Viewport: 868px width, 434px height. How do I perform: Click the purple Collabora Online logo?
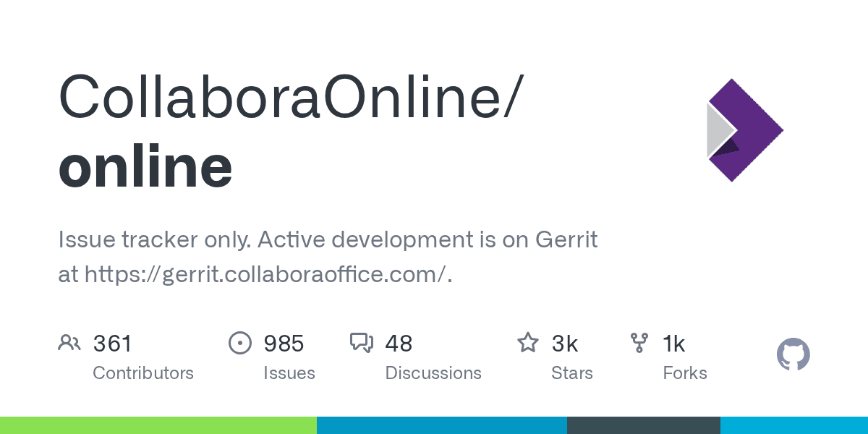(745, 130)
